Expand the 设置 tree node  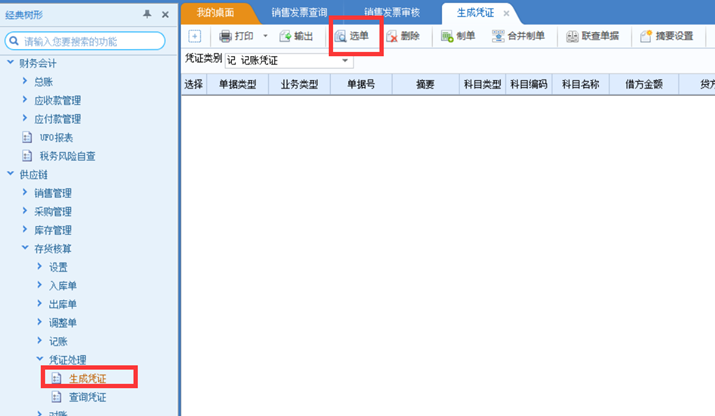pos(40,266)
